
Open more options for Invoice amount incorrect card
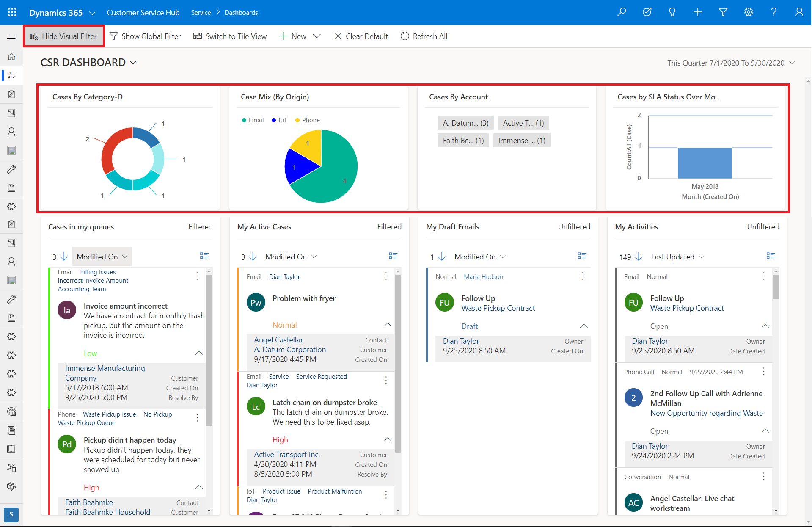(x=197, y=276)
